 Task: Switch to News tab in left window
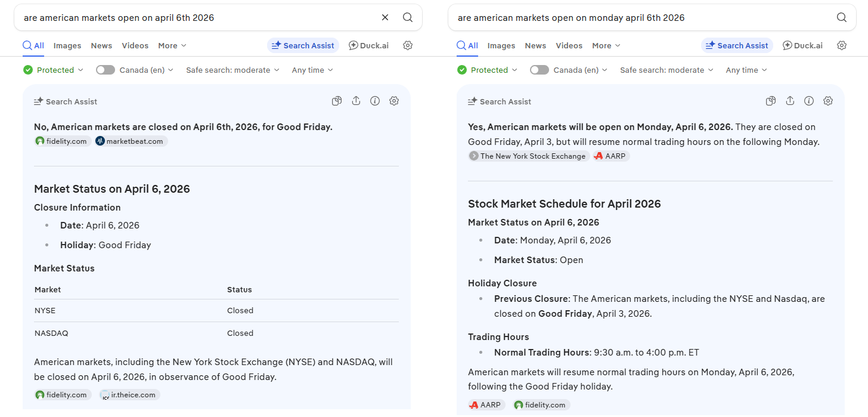[x=101, y=45]
